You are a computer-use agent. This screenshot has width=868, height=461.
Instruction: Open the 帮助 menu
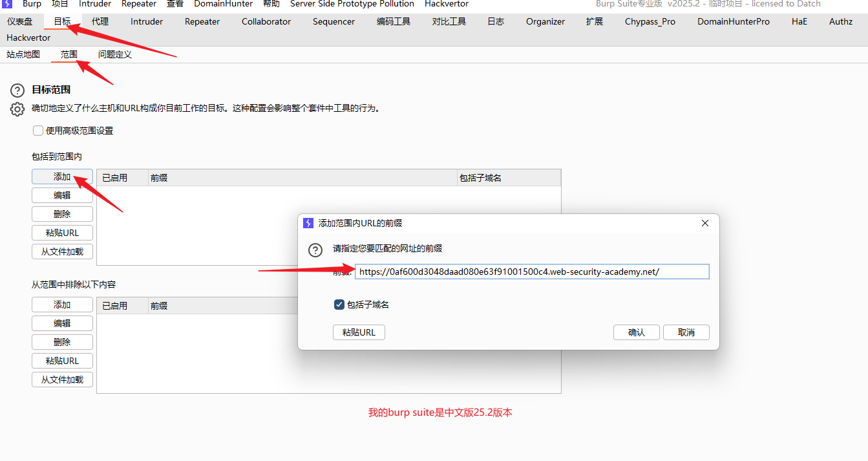coord(271,4)
